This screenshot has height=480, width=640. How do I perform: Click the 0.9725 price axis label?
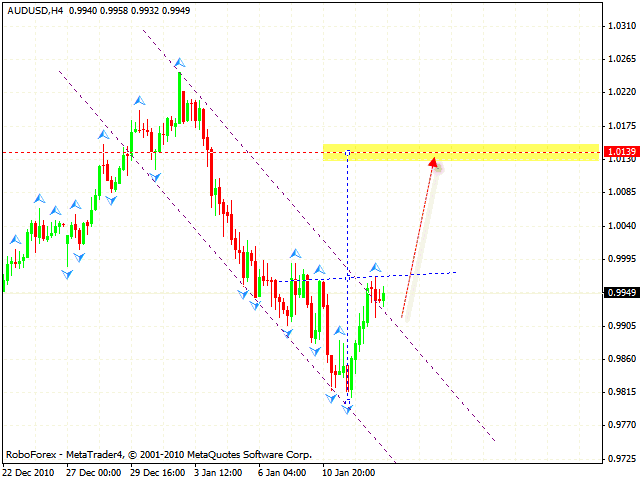pos(622,459)
